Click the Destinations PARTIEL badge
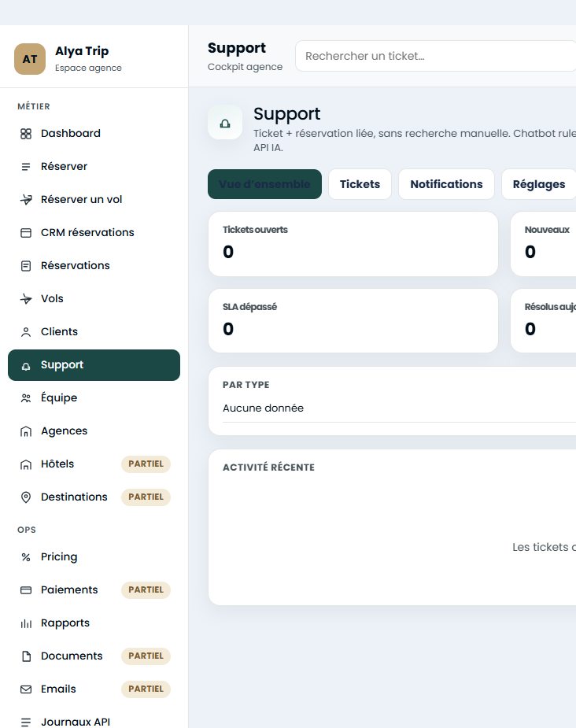 tap(146, 497)
